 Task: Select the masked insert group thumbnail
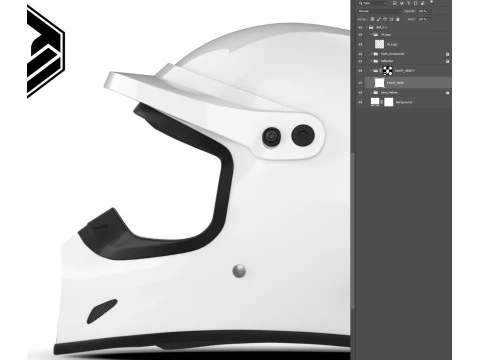(x=387, y=70)
